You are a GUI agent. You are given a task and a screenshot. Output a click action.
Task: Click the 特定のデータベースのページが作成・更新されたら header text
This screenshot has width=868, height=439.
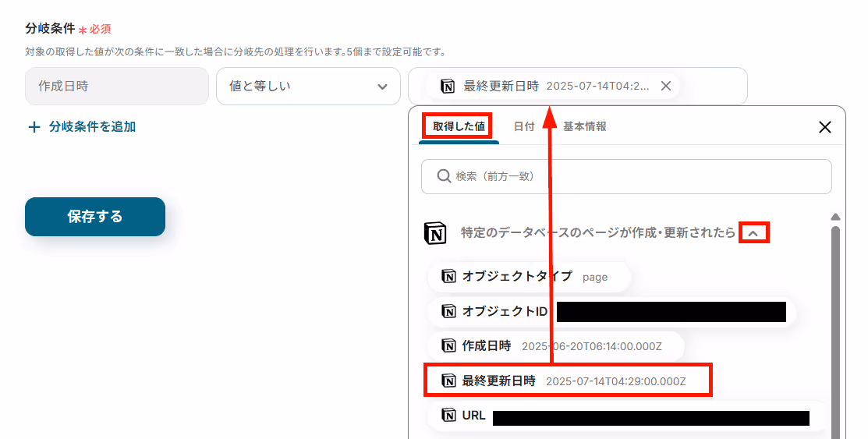click(598, 233)
